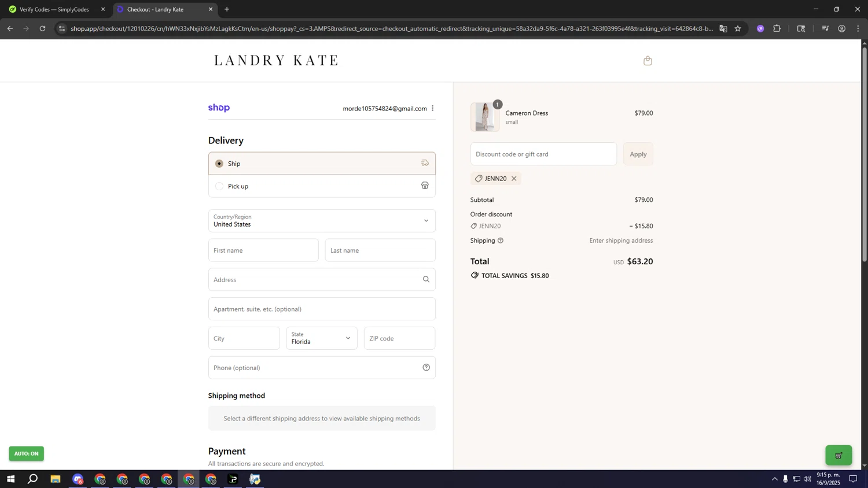
Task: Click the JENN20 applied code tag
Action: [x=496, y=179]
